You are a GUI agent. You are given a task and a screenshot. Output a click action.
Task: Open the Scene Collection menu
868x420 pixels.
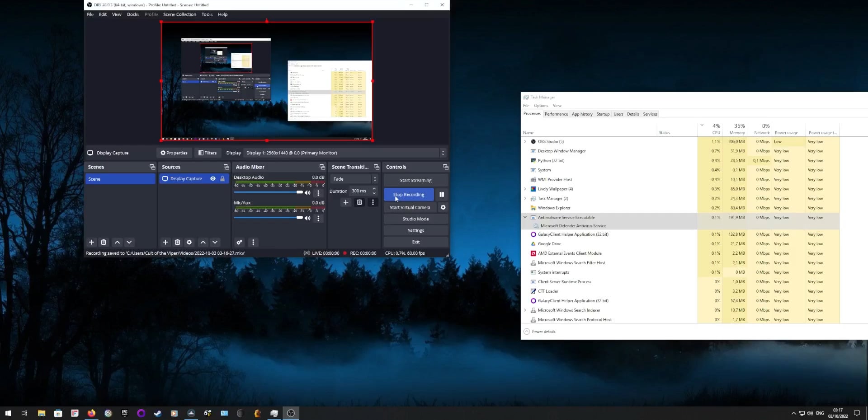pyautogui.click(x=179, y=14)
